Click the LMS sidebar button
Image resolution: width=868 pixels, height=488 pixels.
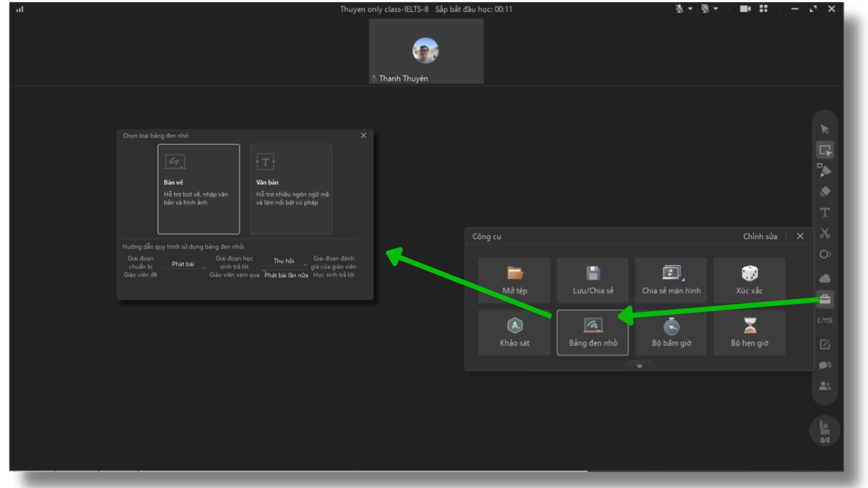click(x=825, y=320)
